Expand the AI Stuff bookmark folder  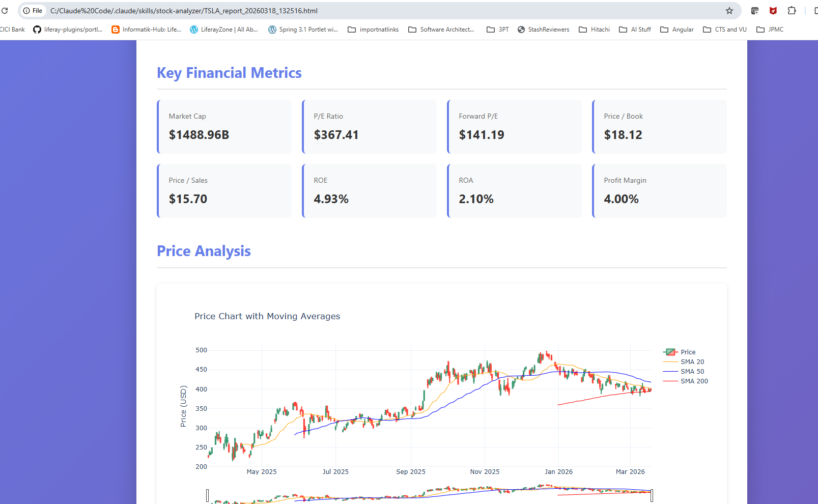635,30
